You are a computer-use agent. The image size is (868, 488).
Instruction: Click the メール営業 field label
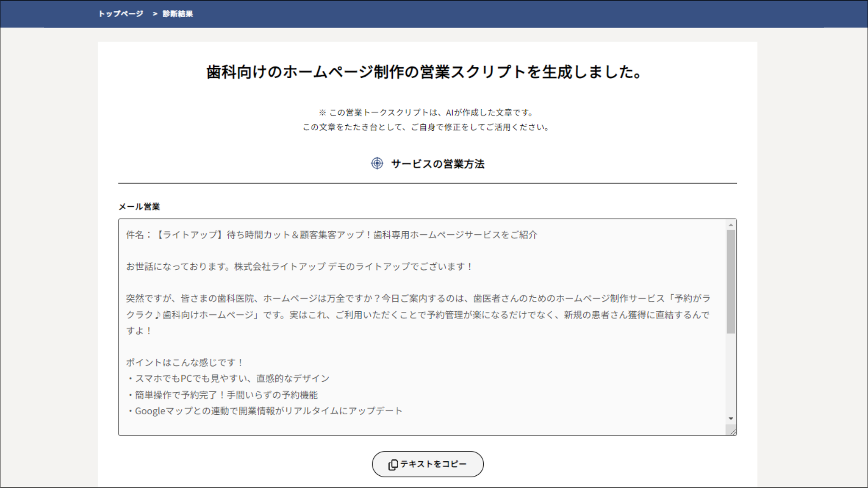point(139,206)
